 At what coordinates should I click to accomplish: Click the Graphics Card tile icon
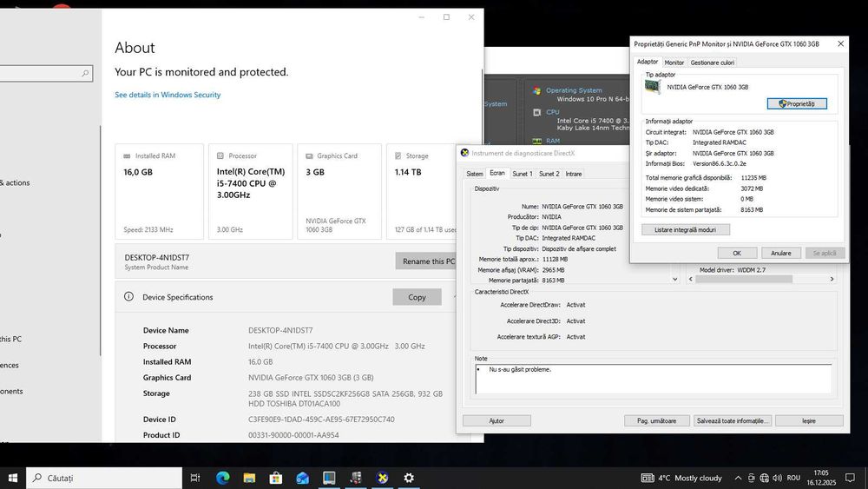310,156
